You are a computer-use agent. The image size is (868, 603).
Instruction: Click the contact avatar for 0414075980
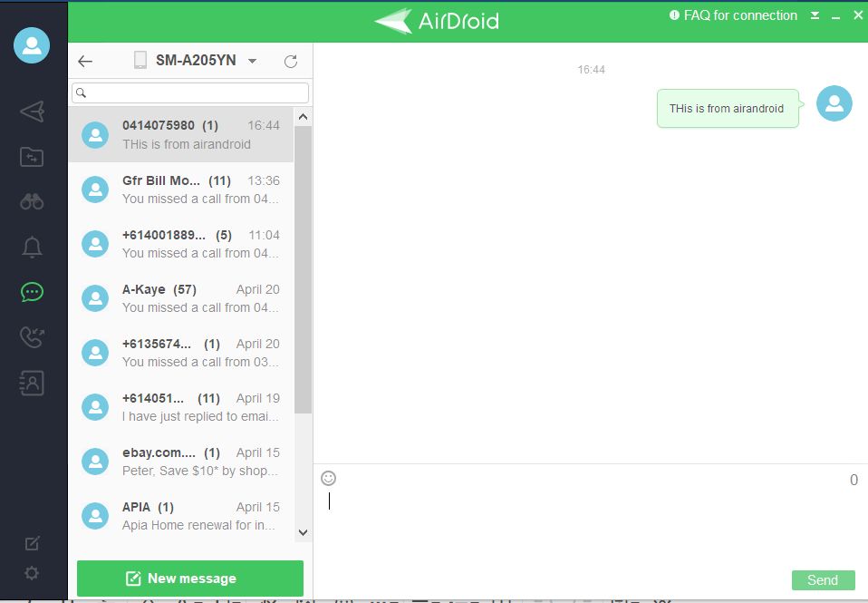(95, 135)
